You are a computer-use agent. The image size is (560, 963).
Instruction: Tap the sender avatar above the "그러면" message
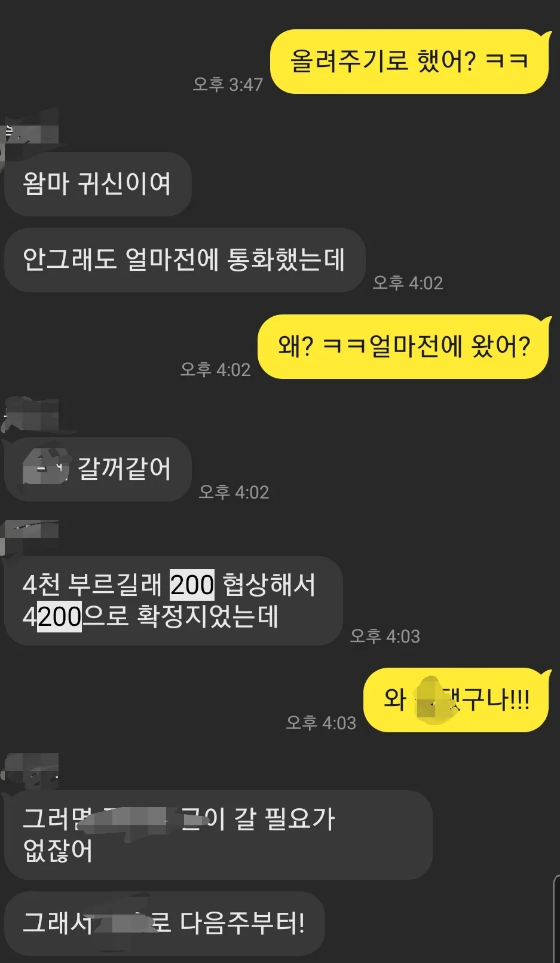(x=30, y=769)
